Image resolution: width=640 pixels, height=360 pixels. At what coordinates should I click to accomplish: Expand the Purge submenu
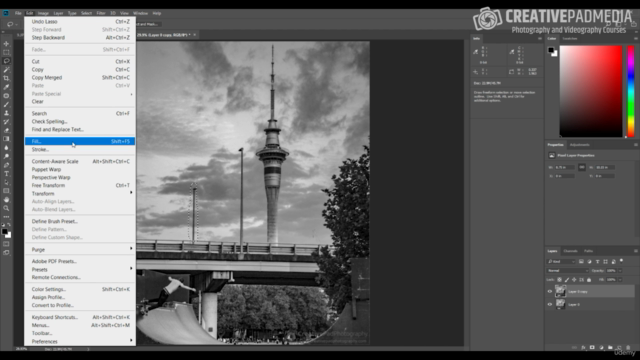(80, 249)
